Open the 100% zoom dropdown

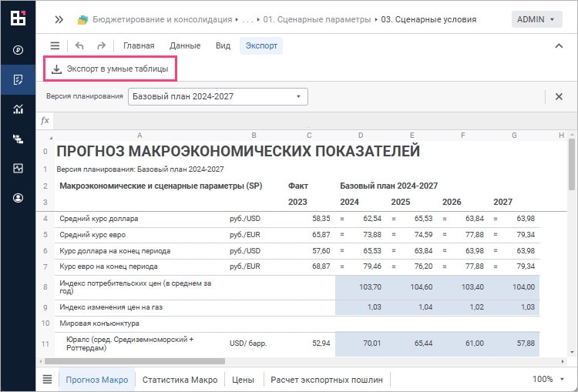[549, 379]
